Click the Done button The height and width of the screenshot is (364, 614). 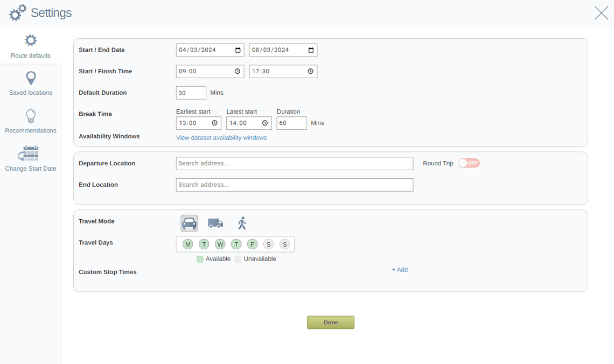point(331,322)
